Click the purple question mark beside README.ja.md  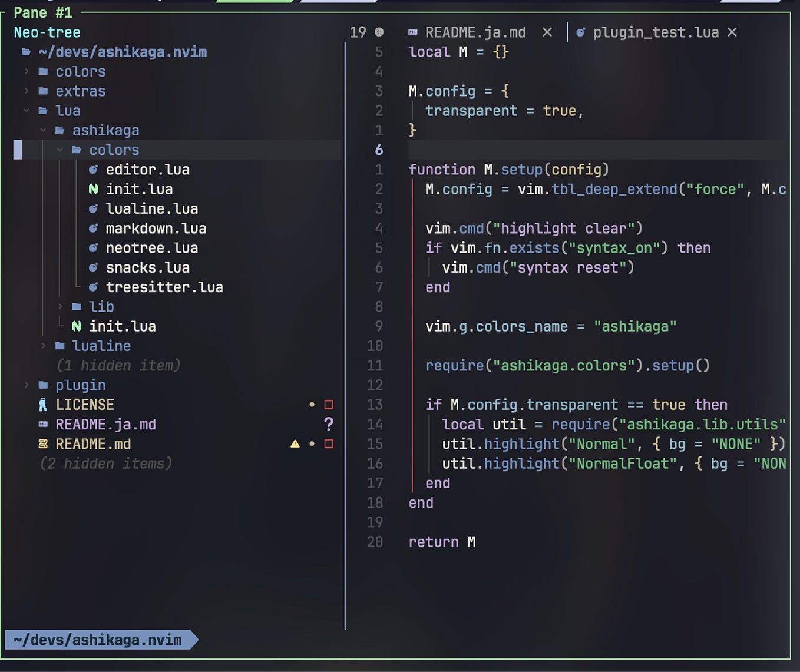tap(329, 424)
